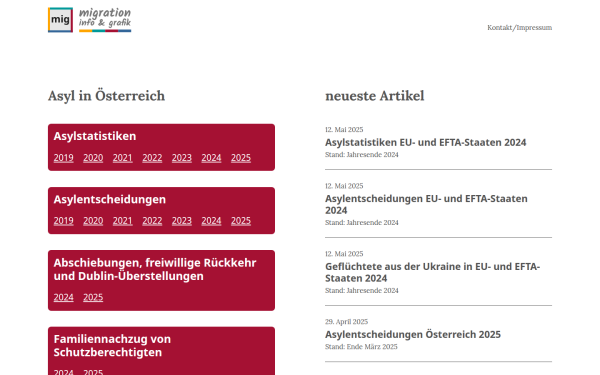Viewport: 600px width, 375px height.
Task: Open article Asylentscheidungen EU- und EFTA-Staaten 2024
Action: [x=426, y=204]
